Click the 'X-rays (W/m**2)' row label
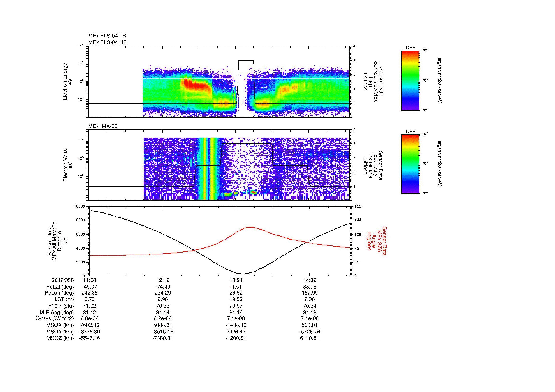The width and height of the screenshot is (555, 392). coord(55,318)
